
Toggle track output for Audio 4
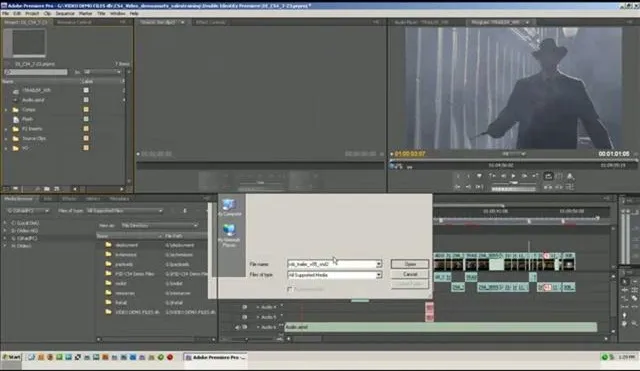click(x=244, y=307)
